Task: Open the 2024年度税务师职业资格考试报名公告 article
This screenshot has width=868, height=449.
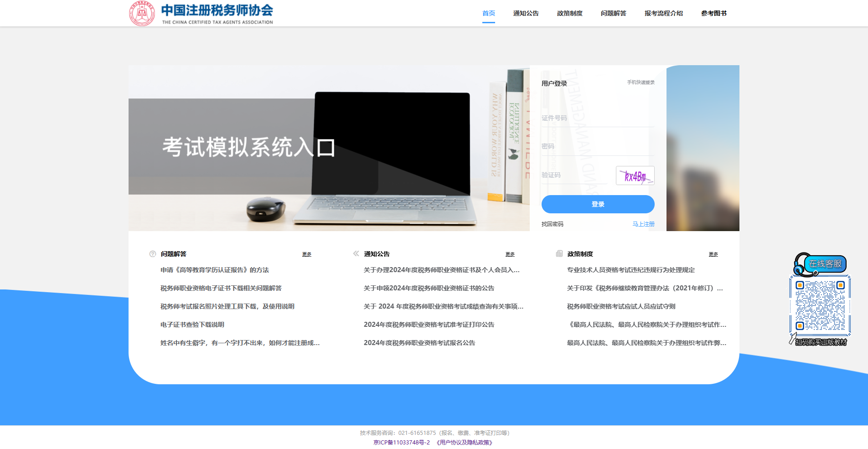Action: [x=419, y=343]
